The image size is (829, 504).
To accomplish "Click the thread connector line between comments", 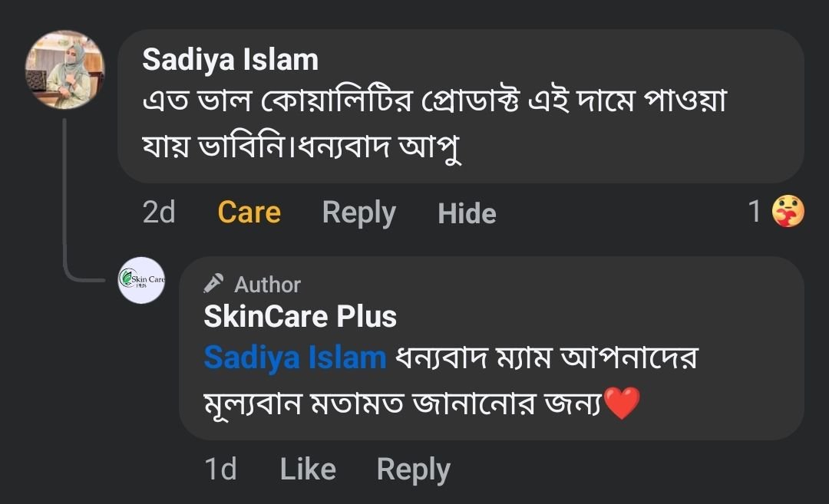I will [66, 199].
